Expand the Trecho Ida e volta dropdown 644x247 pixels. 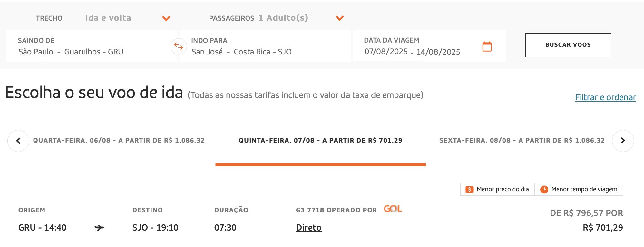coord(128,18)
